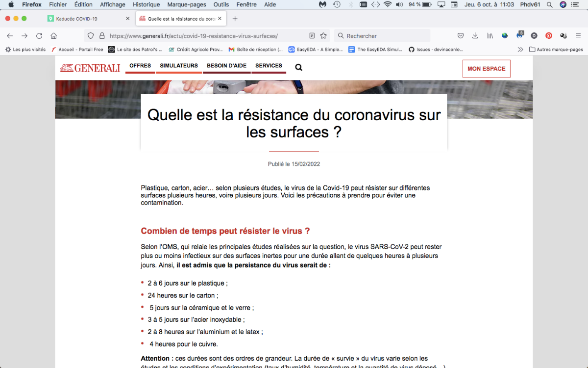Open the Édition menu
The image size is (588, 368).
click(x=83, y=4)
